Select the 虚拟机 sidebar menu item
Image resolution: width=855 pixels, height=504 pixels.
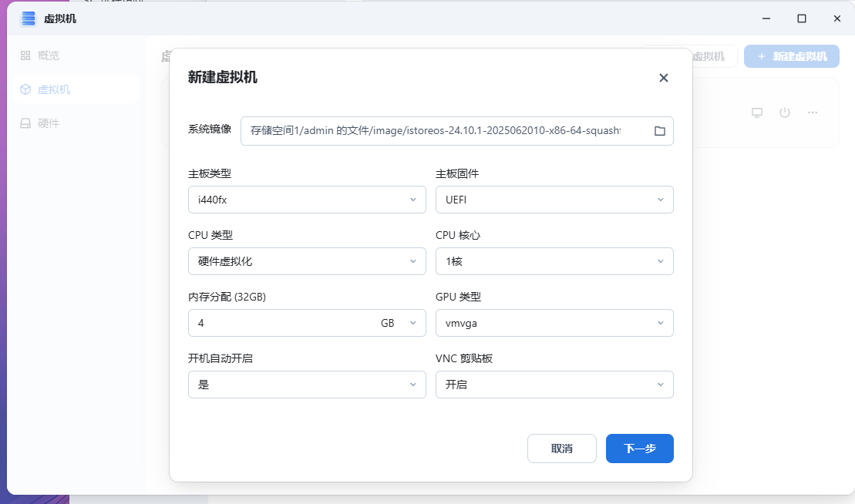54,89
